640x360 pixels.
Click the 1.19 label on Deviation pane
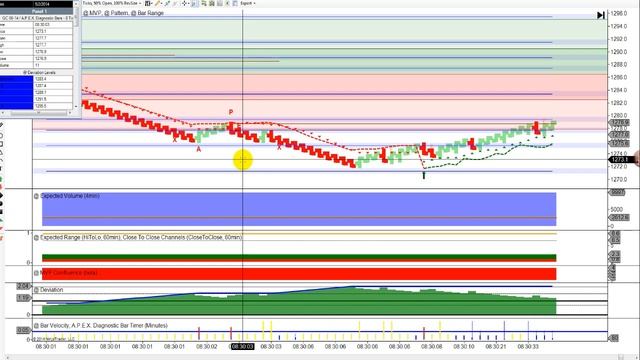point(23,298)
